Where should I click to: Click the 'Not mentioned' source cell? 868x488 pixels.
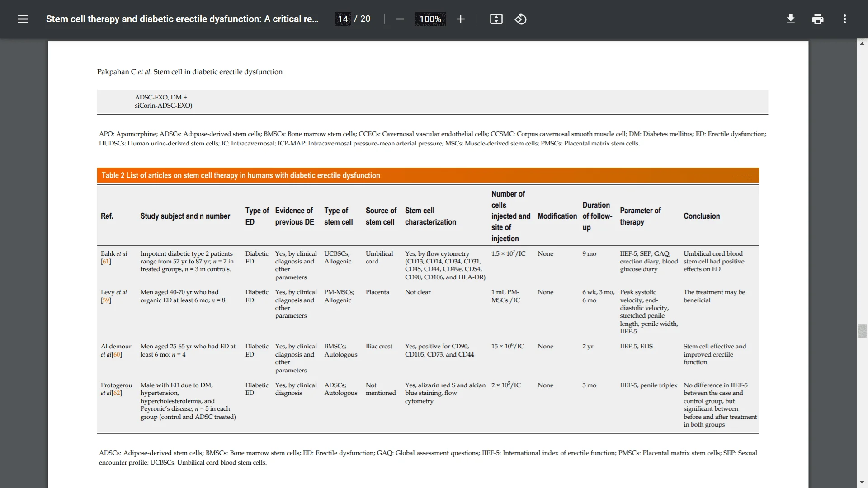381,389
